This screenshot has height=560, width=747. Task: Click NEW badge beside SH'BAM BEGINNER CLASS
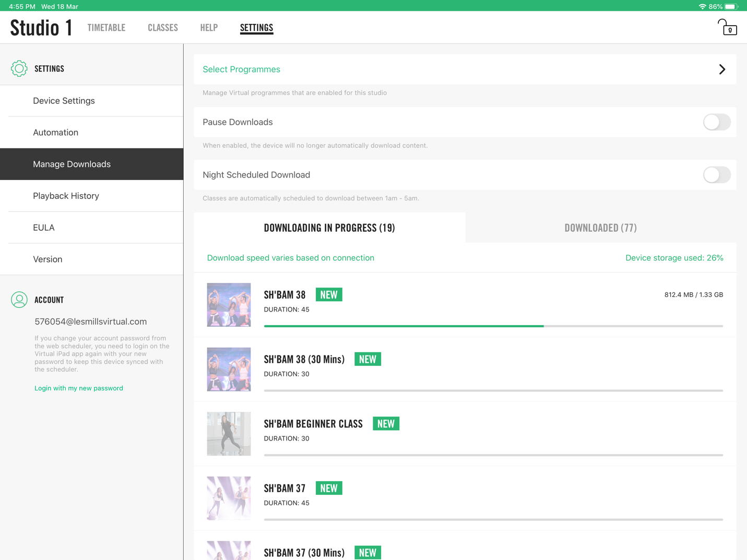pyautogui.click(x=386, y=424)
